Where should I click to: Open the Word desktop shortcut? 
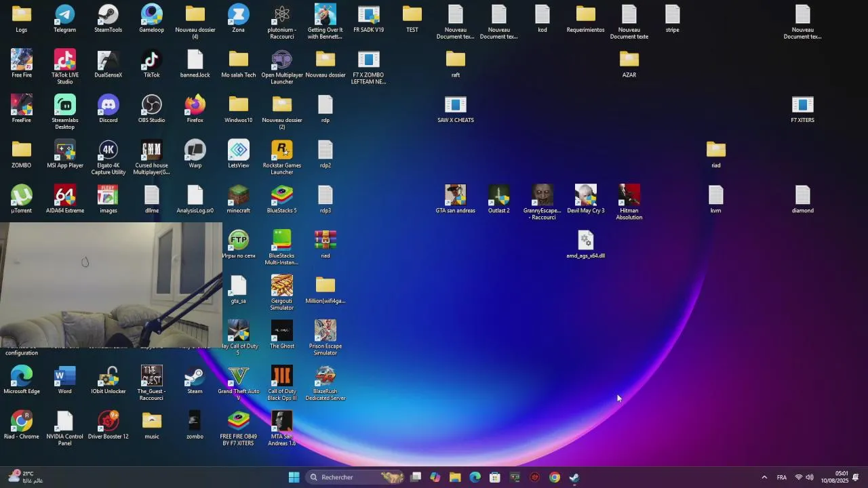click(65, 380)
